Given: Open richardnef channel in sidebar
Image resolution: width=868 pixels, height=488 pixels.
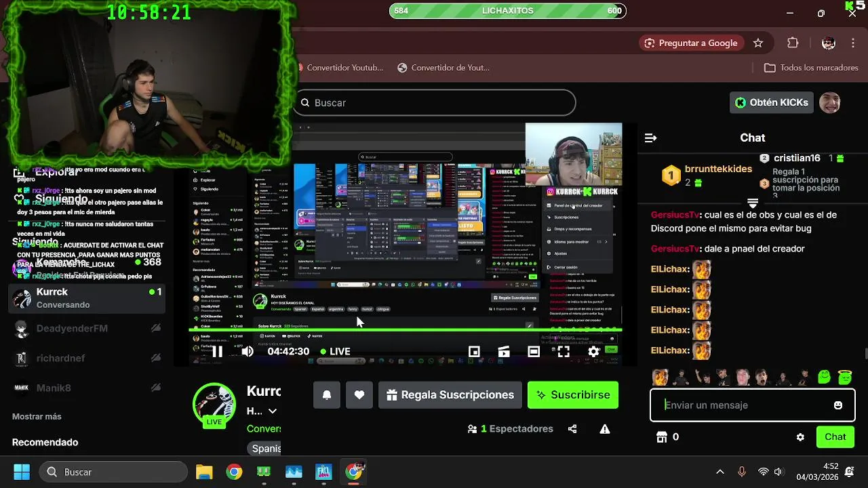Looking at the screenshot, I should pyautogui.click(x=87, y=358).
